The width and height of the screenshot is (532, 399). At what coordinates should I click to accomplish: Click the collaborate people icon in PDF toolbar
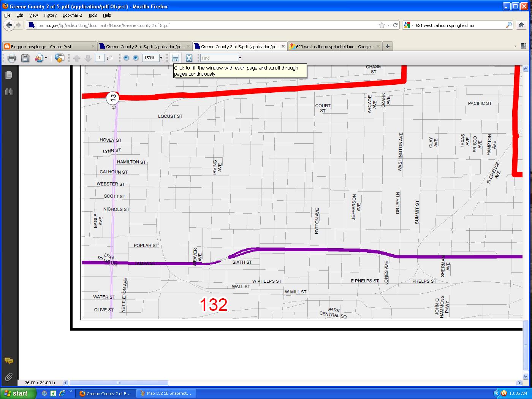[39, 58]
